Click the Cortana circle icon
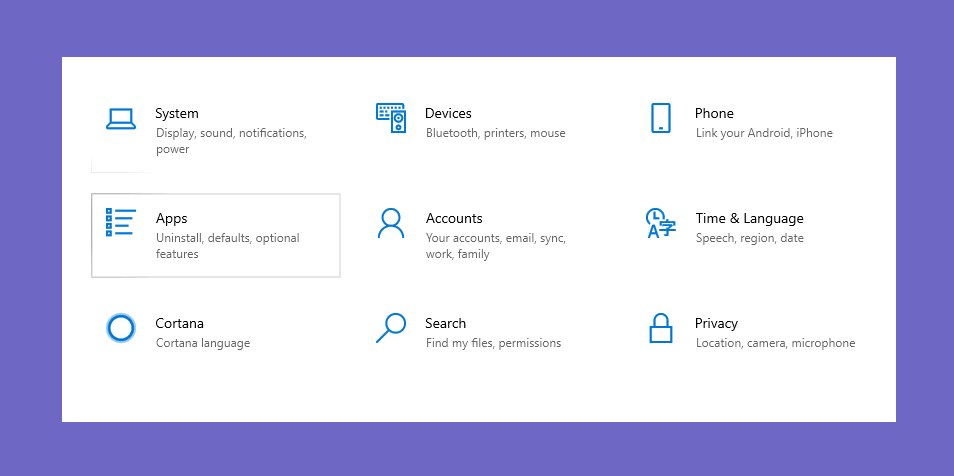954x476 pixels. 120,328
